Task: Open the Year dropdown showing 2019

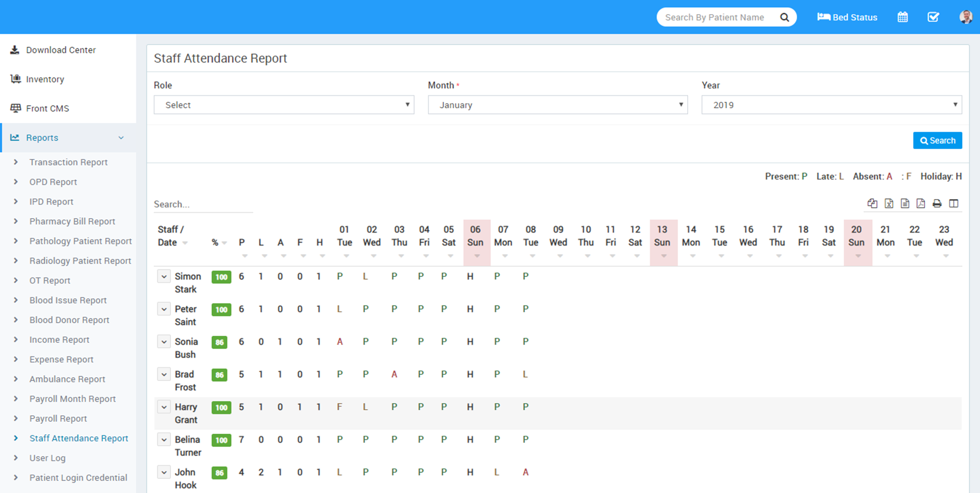Action: coord(831,105)
